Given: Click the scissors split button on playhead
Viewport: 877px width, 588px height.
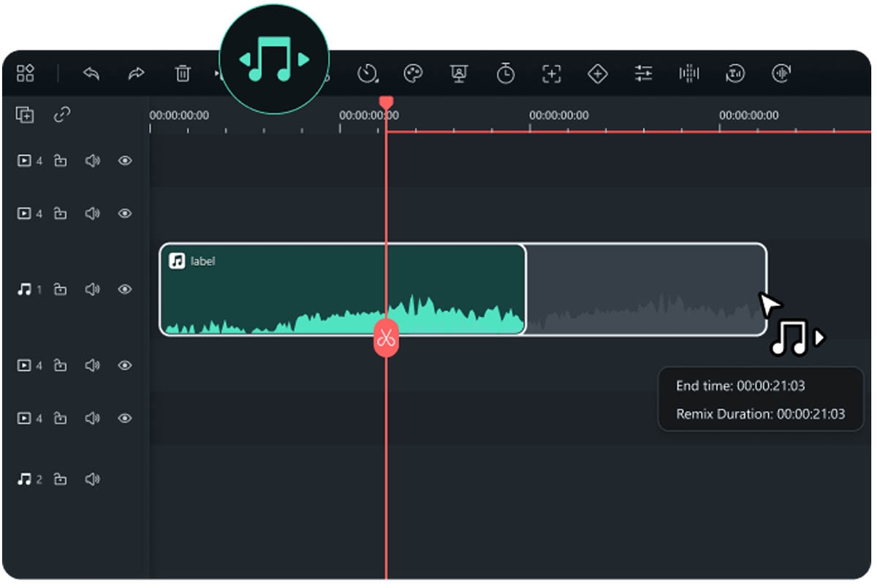Looking at the screenshot, I should [386, 339].
